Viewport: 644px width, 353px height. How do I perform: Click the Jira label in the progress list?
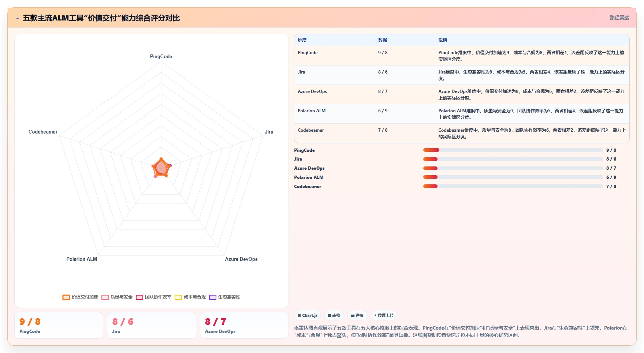point(298,159)
